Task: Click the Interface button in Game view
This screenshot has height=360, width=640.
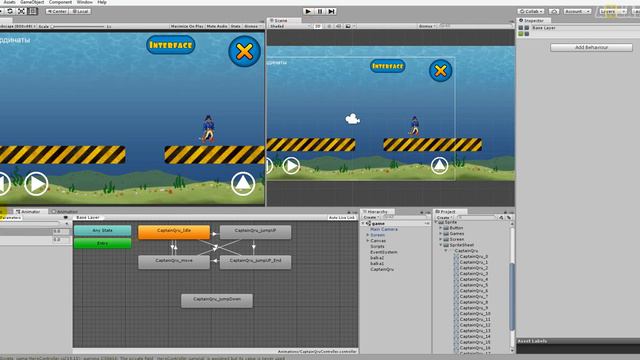Action: tap(171, 45)
